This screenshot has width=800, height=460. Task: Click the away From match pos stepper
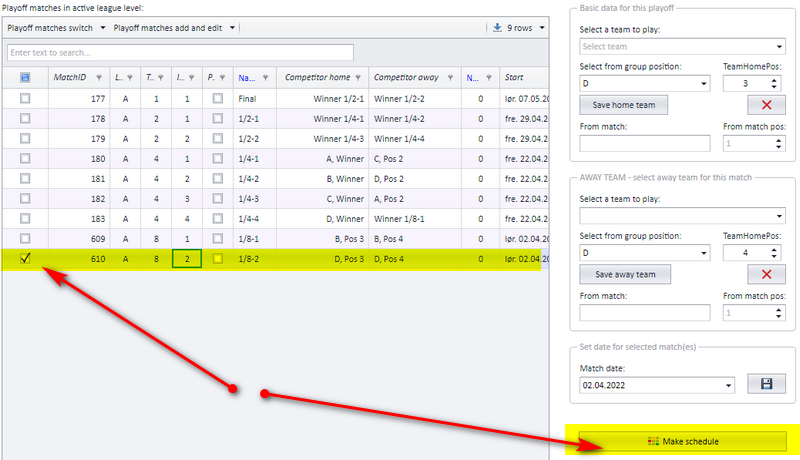[x=778, y=313]
